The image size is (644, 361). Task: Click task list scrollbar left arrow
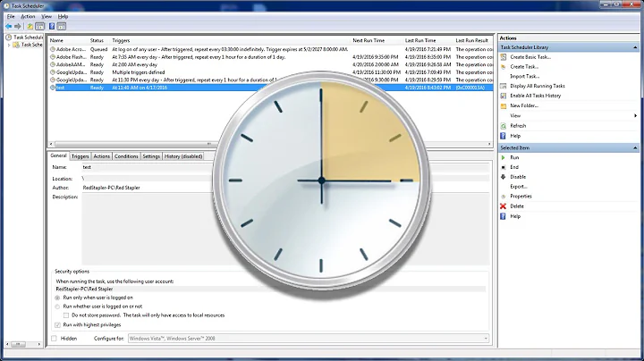point(51,144)
